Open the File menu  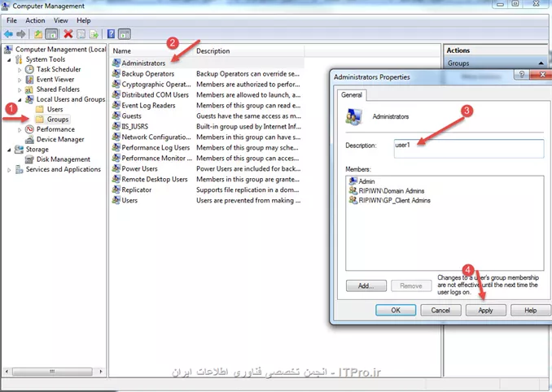[x=11, y=20]
